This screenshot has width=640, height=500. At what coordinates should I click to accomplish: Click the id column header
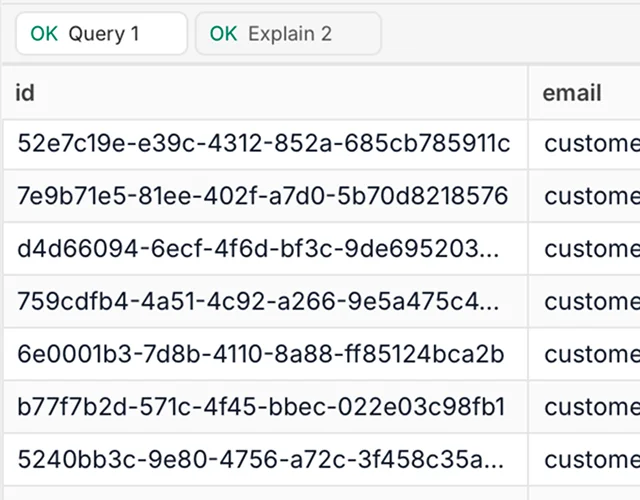point(264,93)
